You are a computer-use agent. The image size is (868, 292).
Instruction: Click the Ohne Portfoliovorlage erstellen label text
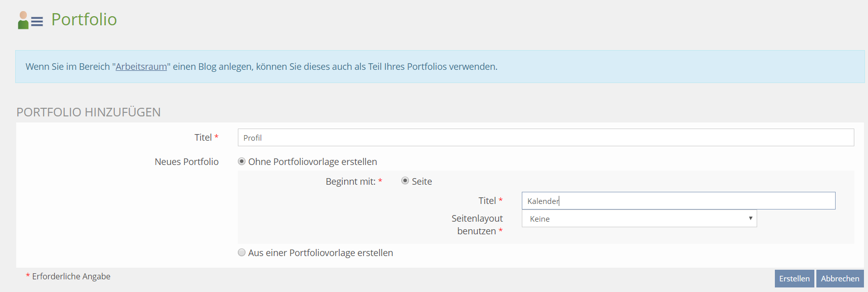coord(312,162)
